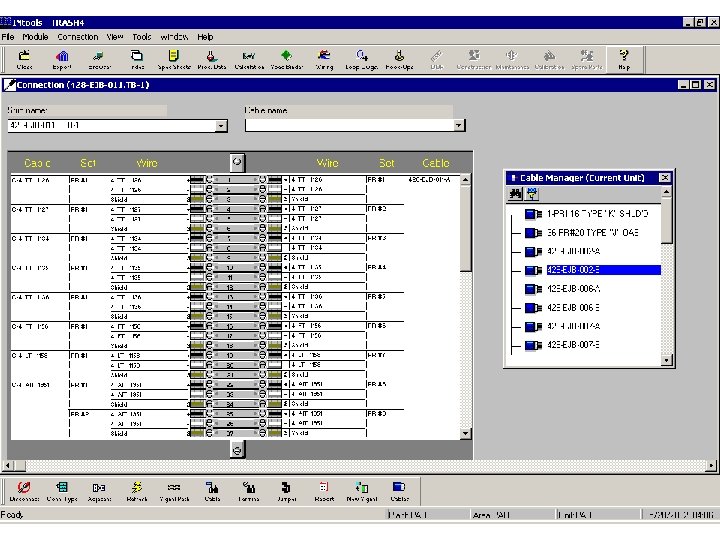Click the left 'Wire' column header
This screenshot has height=540, width=720.
(x=147, y=163)
